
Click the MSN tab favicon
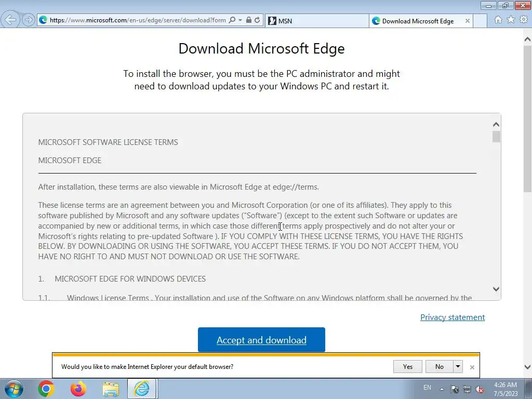click(x=272, y=21)
